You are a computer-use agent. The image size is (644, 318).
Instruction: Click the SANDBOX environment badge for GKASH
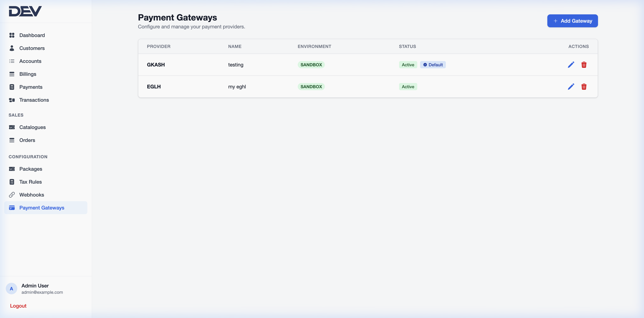pos(311,64)
